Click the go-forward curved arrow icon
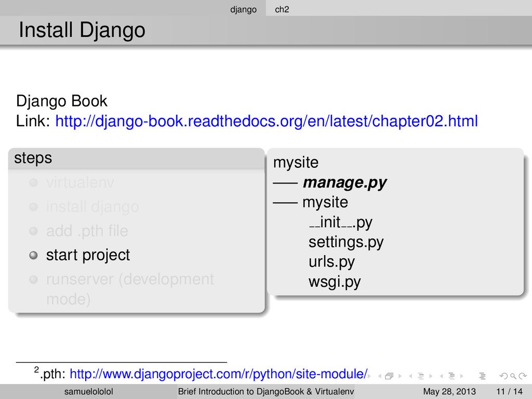This screenshot has height=399, width=532. coord(523,376)
